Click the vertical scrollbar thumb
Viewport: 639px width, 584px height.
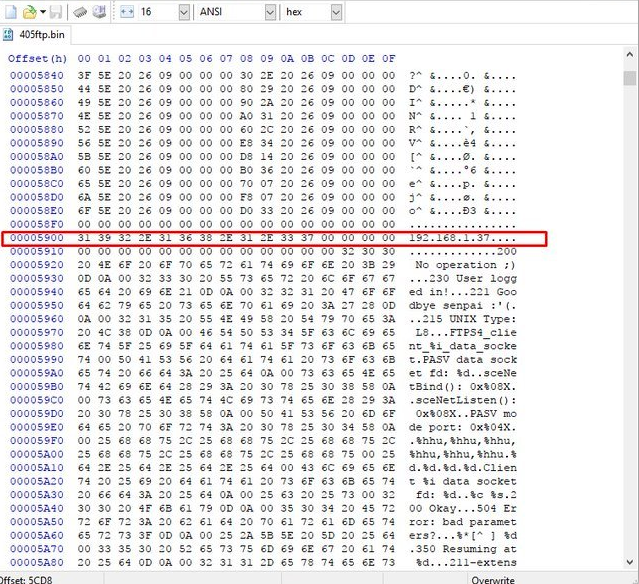click(630, 78)
